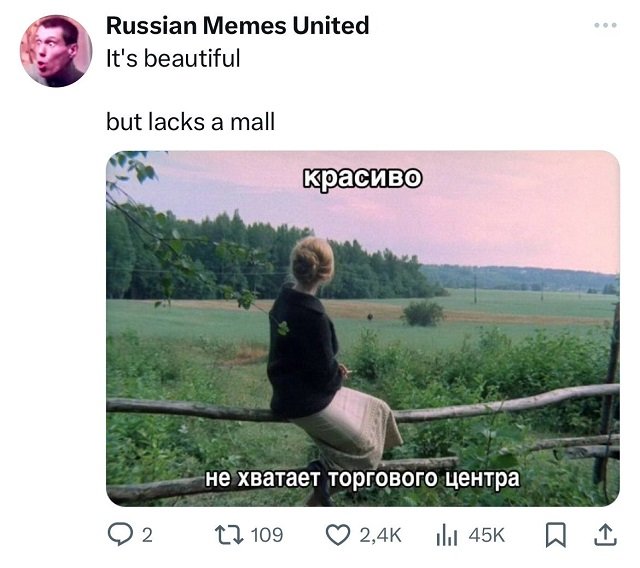Click the retweet arrows icon
640x568 pixels.
[x=230, y=535]
